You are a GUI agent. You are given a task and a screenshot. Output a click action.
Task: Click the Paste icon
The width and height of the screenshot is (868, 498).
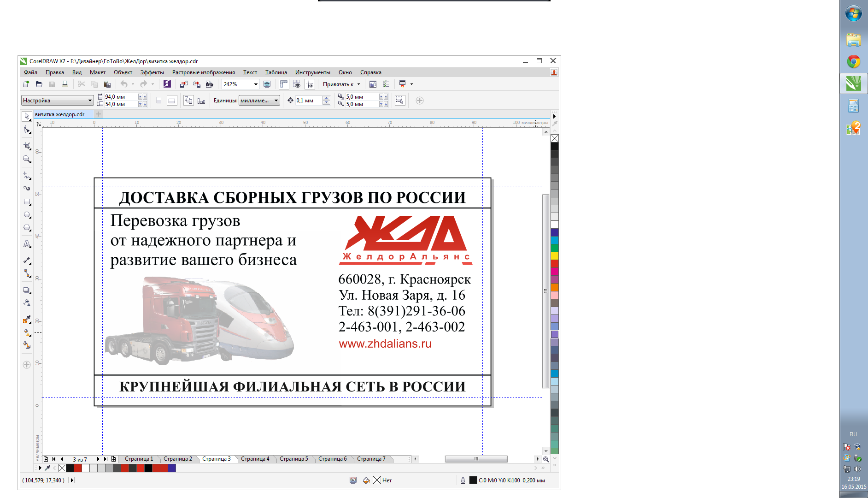tap(107, 84)
